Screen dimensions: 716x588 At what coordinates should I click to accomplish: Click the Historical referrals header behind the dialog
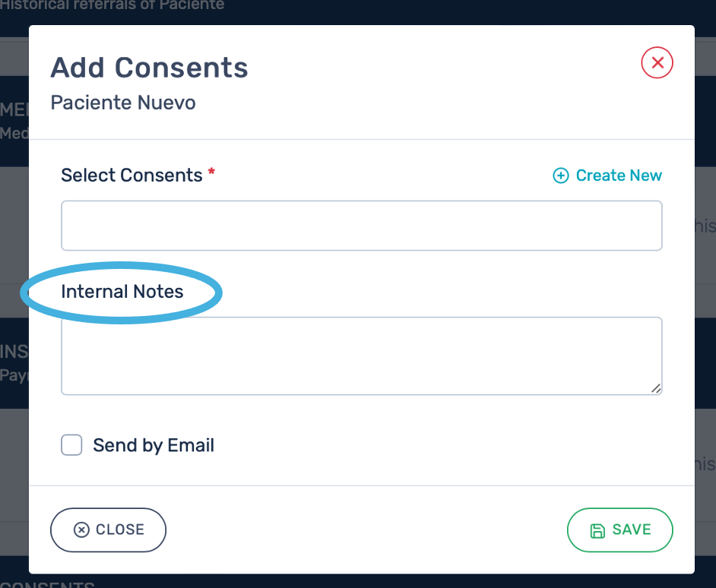tap(114, 6)
